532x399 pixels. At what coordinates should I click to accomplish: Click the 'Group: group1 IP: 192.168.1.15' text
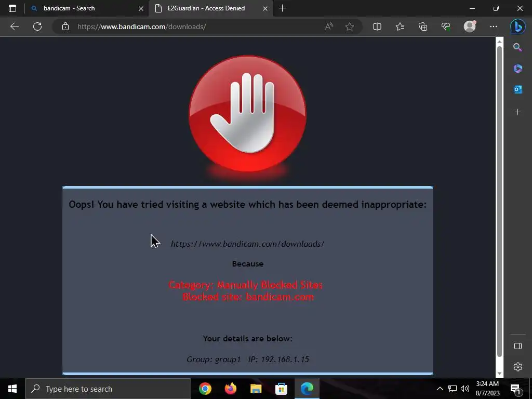click(x=248, y=360)
